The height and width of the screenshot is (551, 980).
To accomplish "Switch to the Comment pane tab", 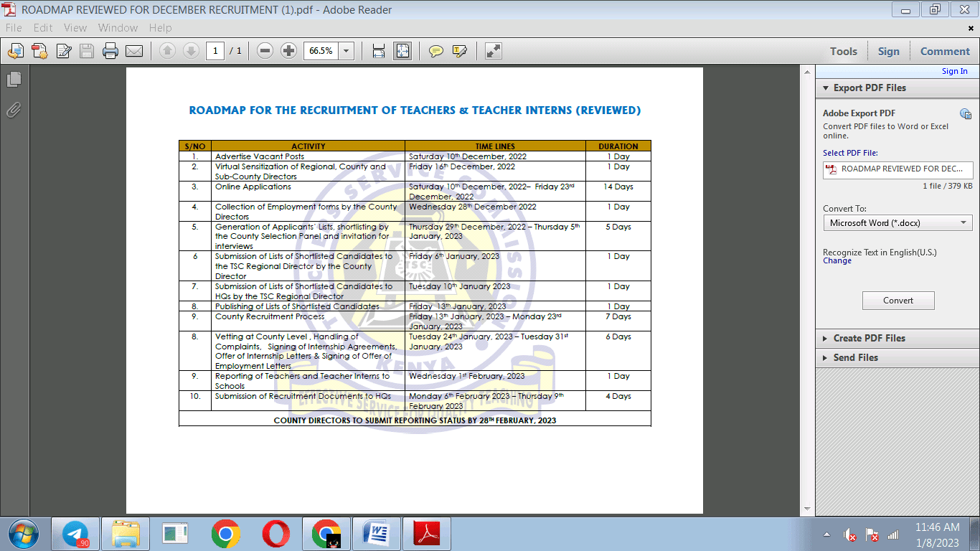I will click(945, 51).
